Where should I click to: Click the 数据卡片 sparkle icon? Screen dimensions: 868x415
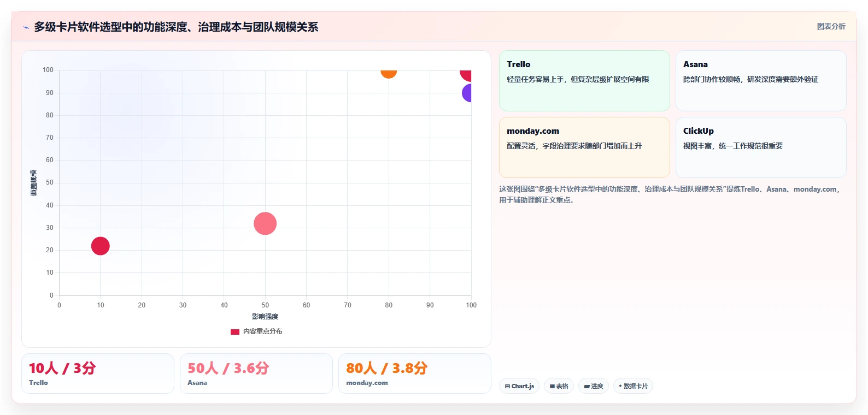(620, 386)
